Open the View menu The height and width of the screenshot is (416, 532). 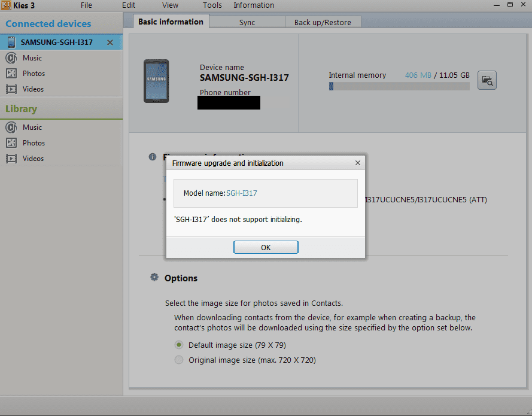coord(170,5)
